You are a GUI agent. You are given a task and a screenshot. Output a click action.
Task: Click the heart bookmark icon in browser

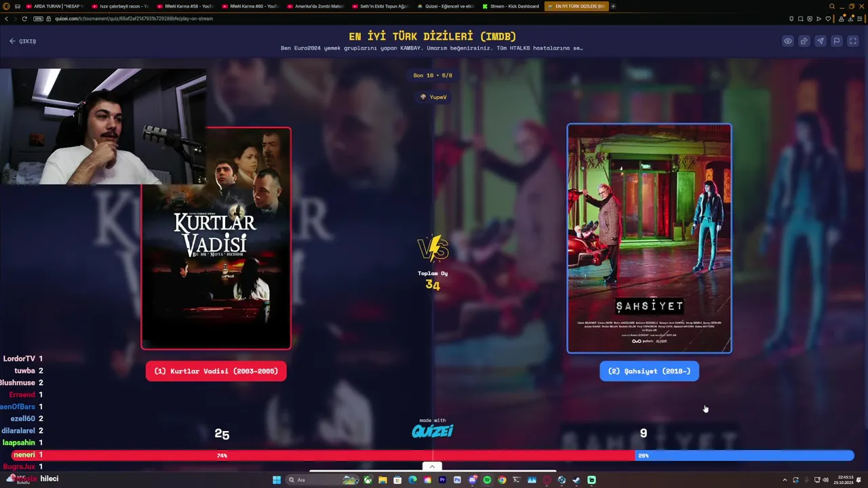coord(828,19)
